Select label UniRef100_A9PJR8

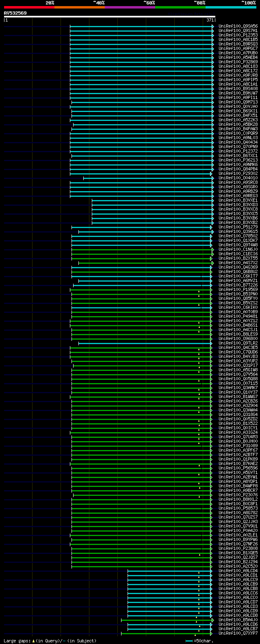click(x=238, y=75)
